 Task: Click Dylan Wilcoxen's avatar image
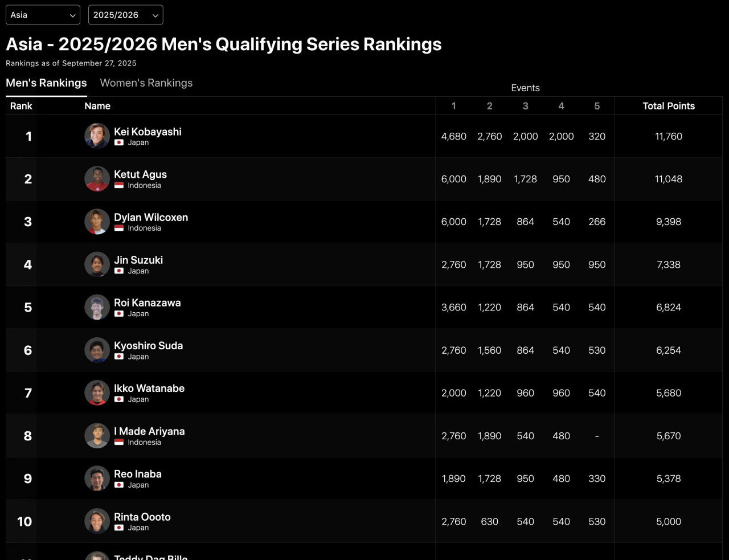pos(97,222)
